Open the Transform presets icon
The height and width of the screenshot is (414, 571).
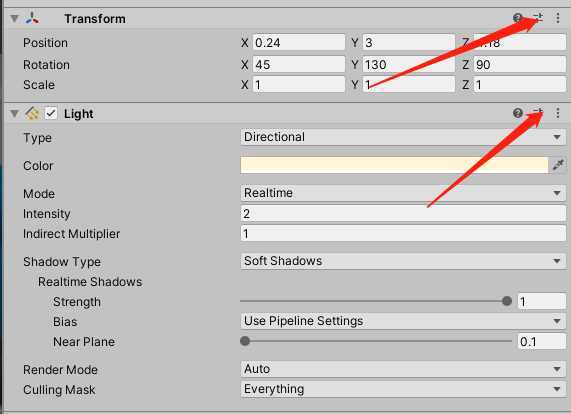click(538, 17)
